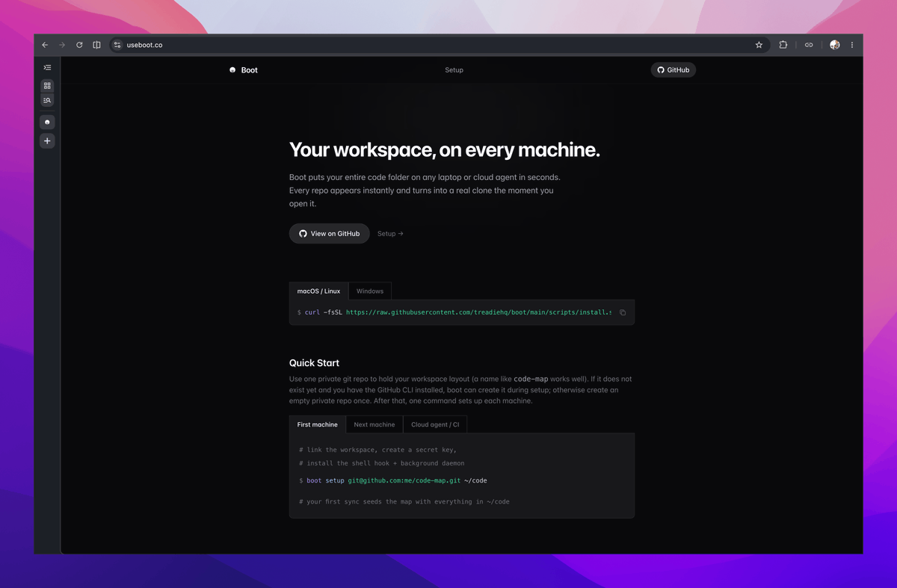This screenshot has height=588, width=897.
Task: Open the Cloud agent / CI tab
Action: tap(435, 424)
